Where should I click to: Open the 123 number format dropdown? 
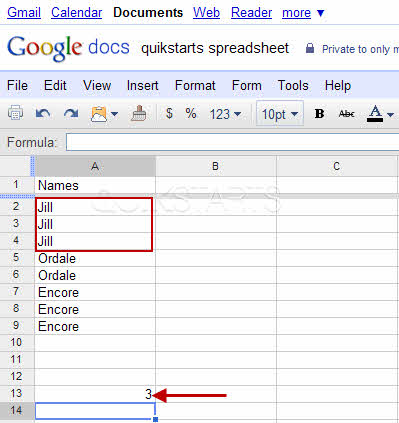click(x=225, y=114)
